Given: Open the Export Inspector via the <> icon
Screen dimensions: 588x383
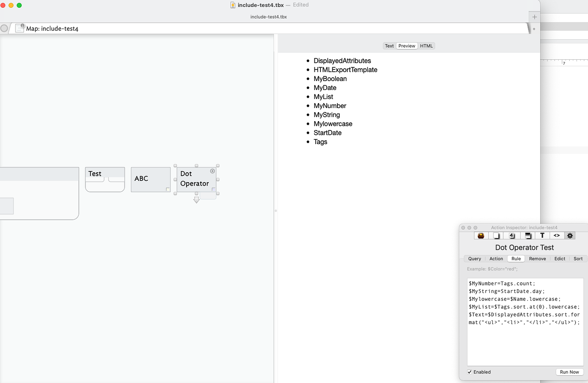Looking at the screenshot, I should pos(556,235).
